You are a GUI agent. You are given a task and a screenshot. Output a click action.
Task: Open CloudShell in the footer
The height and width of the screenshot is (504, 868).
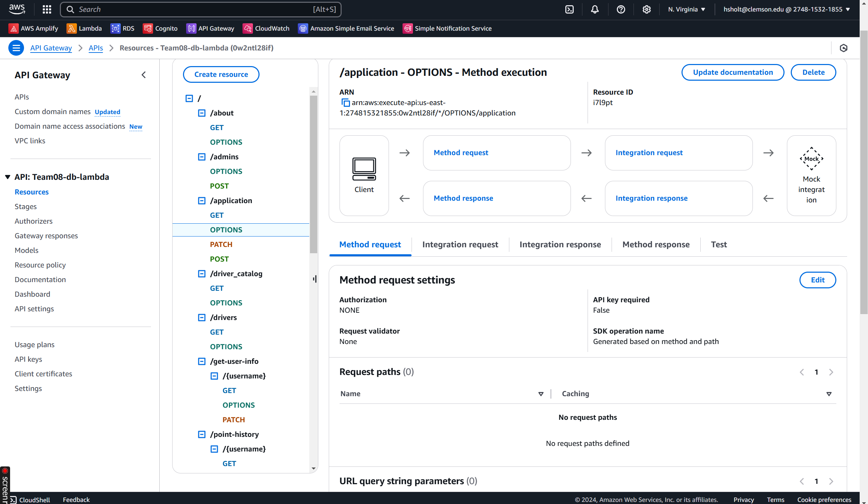tap(30, 499)
